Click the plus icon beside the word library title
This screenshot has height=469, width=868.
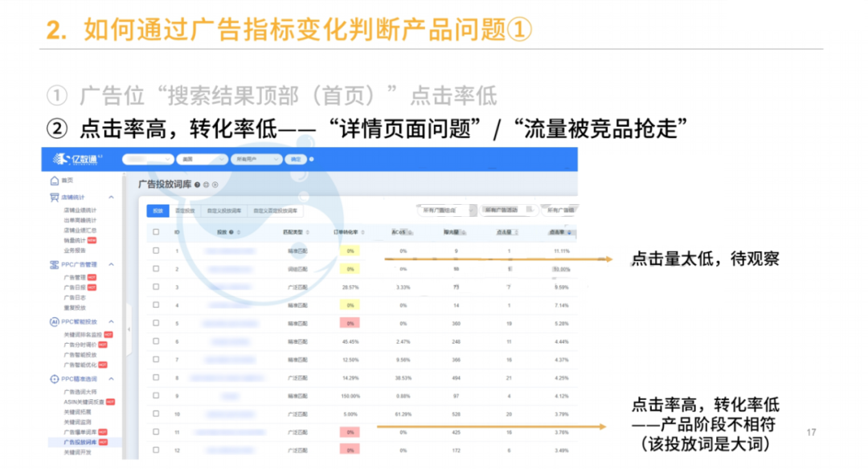[206, 184]
